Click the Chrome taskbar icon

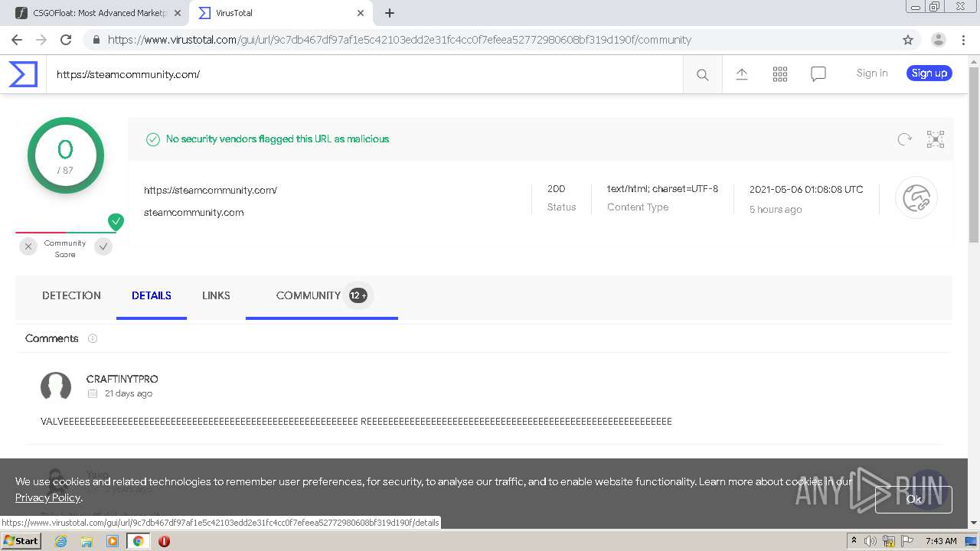click(x=139, y=541)
